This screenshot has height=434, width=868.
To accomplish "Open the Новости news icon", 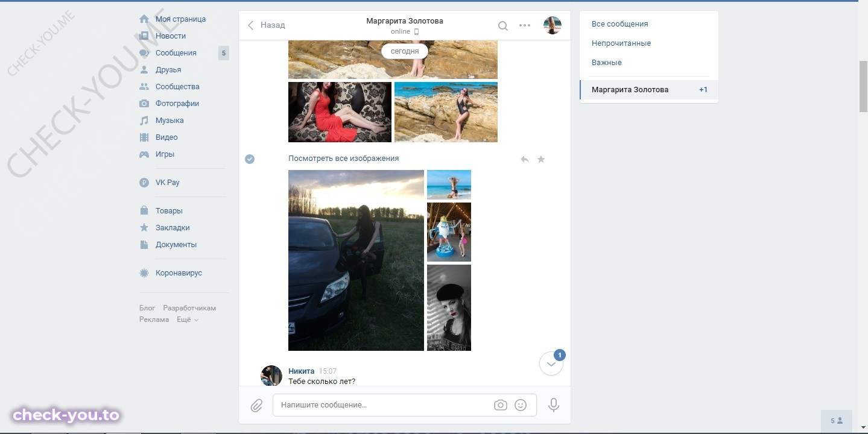I will (144, 36).
